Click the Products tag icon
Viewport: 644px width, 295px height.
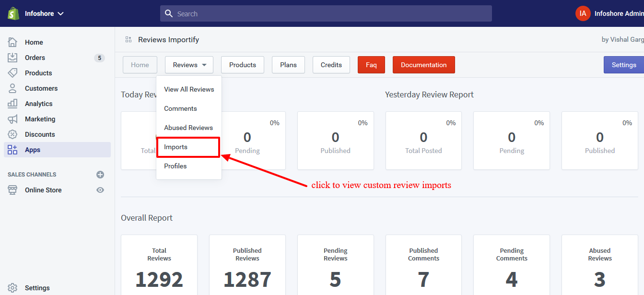tap(12, 73)
